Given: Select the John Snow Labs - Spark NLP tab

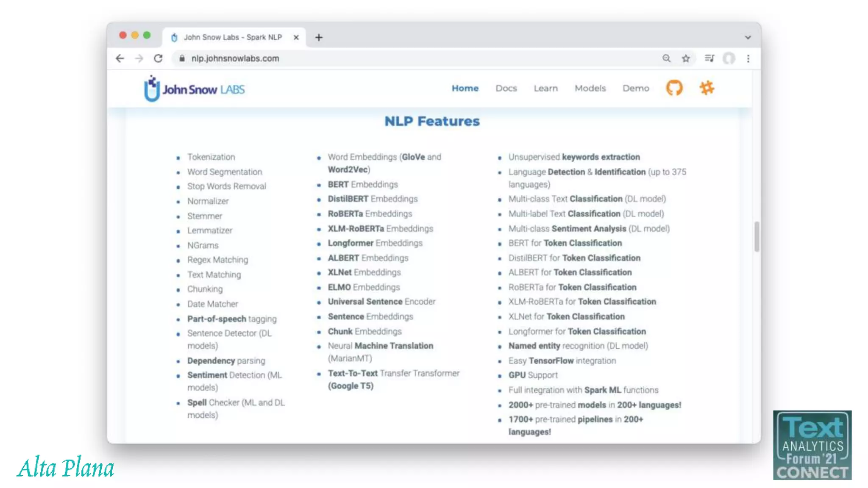Looking at the screenshot, I should [x=232, y=37].
